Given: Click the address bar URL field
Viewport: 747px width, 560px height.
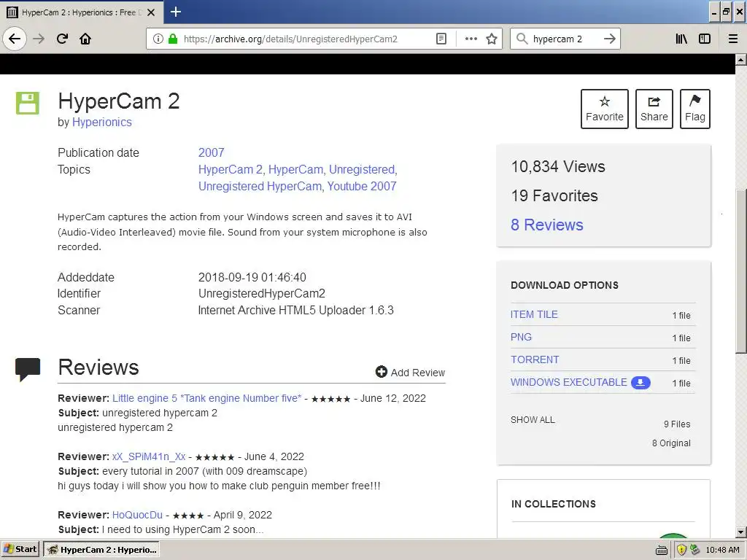Looking at the screenshot, I should (290, 39).
